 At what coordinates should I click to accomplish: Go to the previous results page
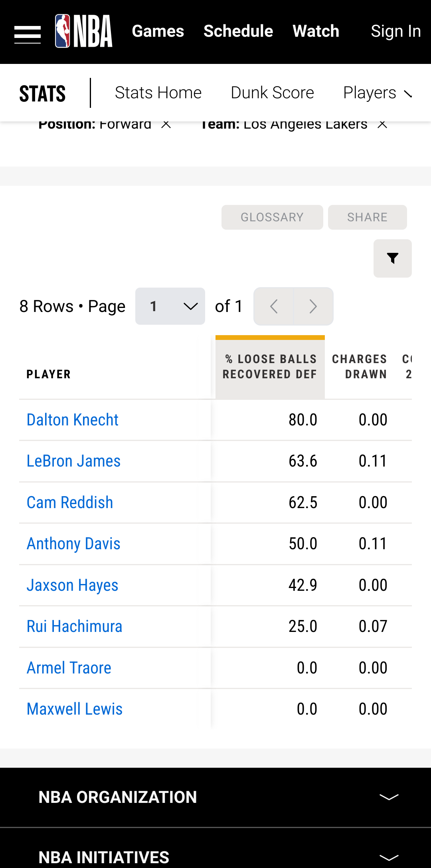click(x=274, y=306)
